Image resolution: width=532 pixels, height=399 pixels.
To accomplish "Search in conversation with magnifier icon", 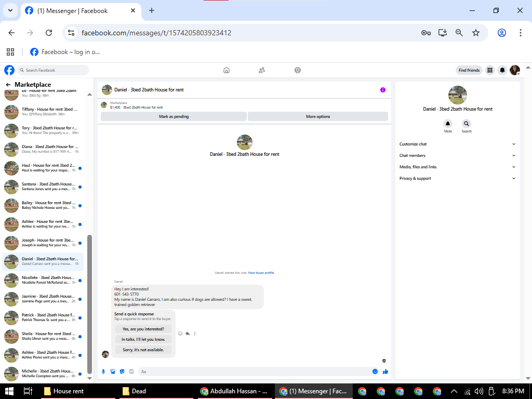I will point(467,124).
